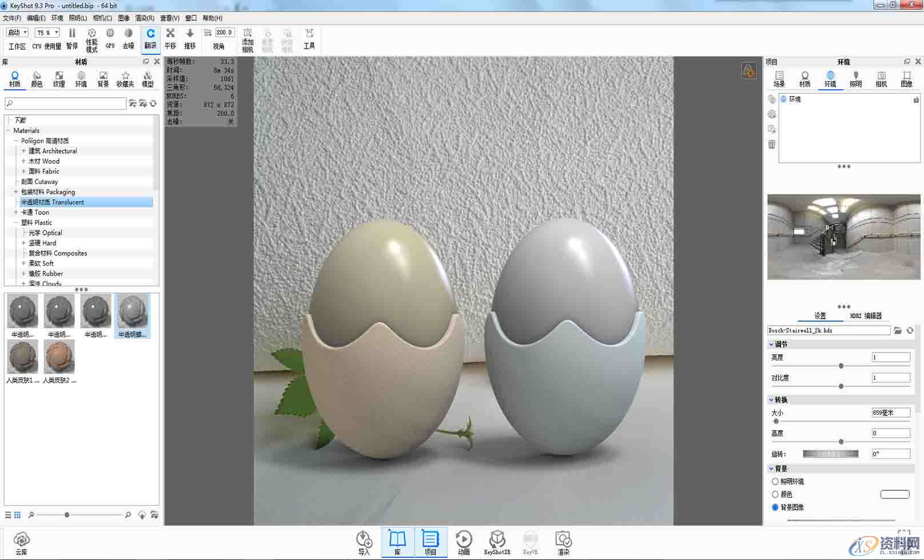Select the 照明环境 radio button under 背景
This screenshot has height=560, width=924.
(x=775, y=481)
